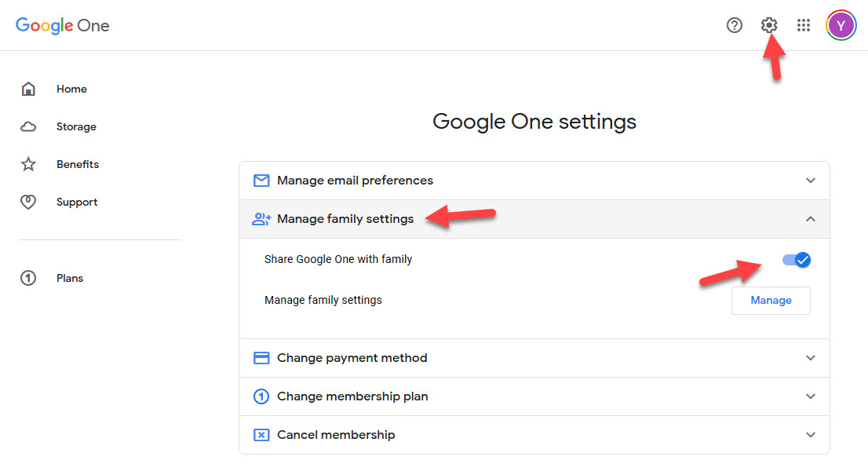Screen dimensions: 868x464
Task: Click the payment credit card icon
Action: pos(261,358)
